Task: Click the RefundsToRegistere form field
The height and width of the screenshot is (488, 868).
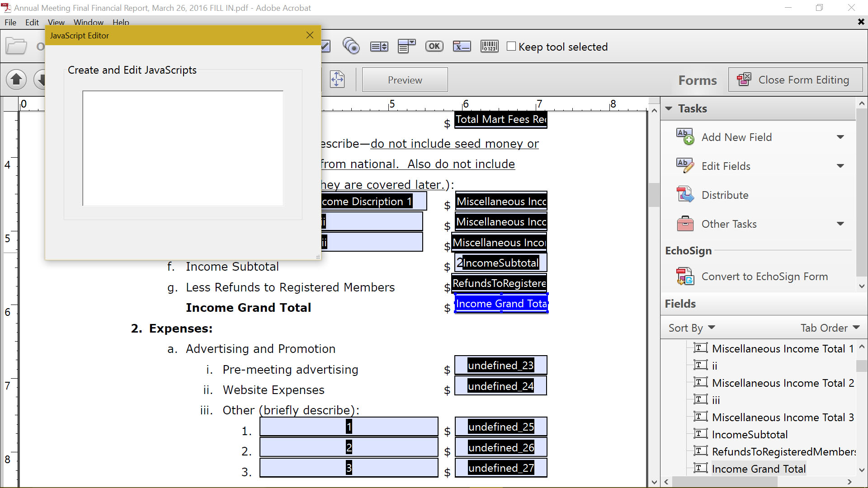Action: [x=499, y=283]
